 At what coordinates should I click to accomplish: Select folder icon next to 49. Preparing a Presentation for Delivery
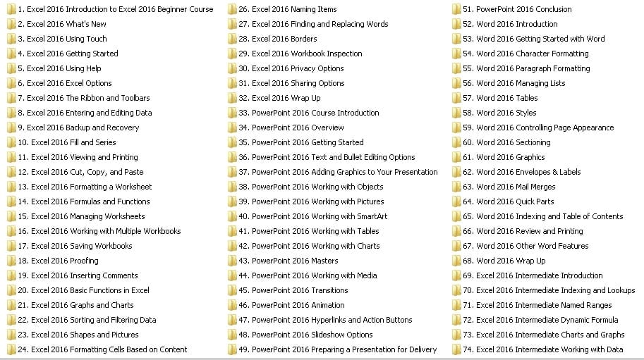(232, 349)
